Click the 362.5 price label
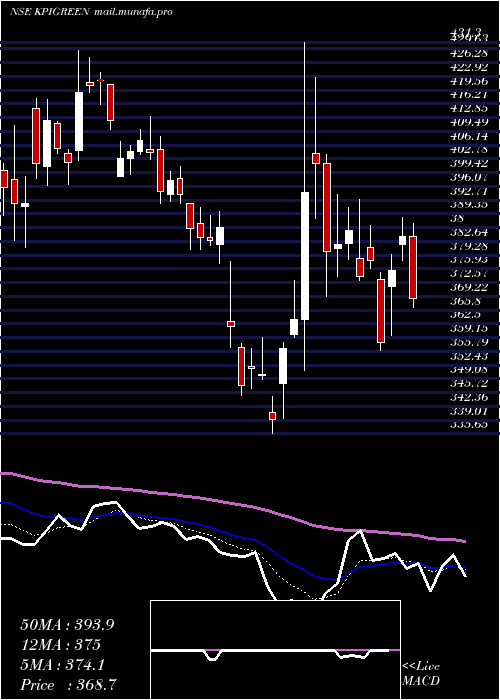The image size is (500, 700). coord(467,314)
